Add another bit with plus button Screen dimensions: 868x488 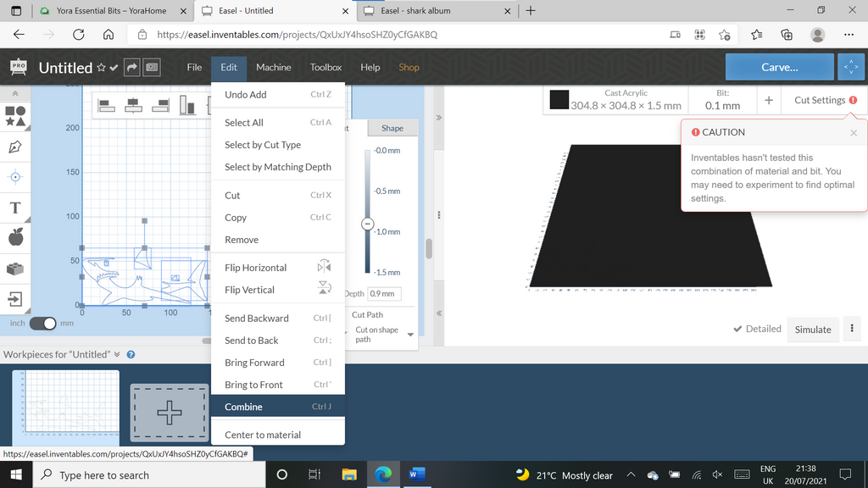[768, 100]
